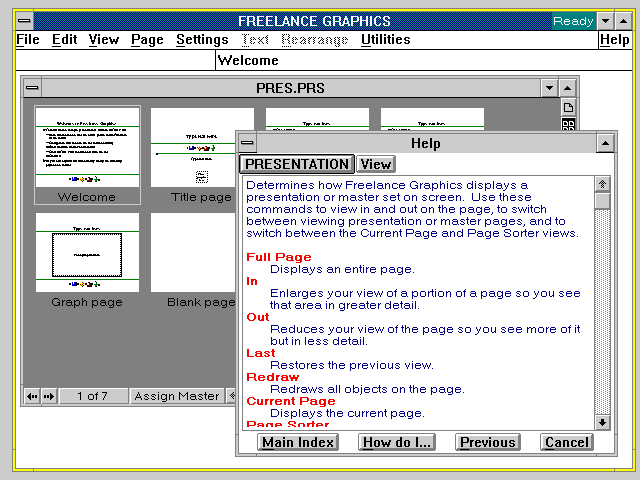Go to previous page with left arrow
The height and width of the screenshot is (480, 640).
tap(32, 396)
